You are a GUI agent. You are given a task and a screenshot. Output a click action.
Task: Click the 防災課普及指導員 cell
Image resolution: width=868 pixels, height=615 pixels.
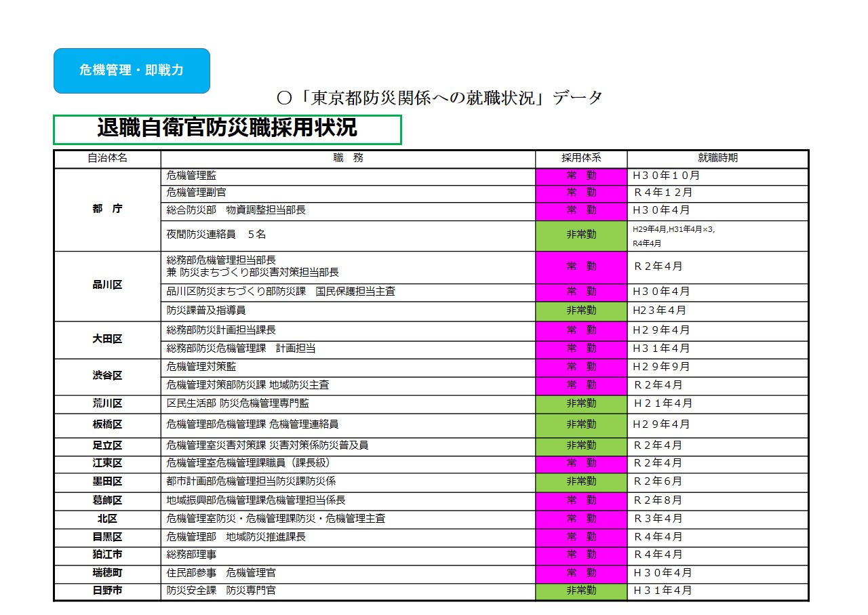tap(349, 311)
